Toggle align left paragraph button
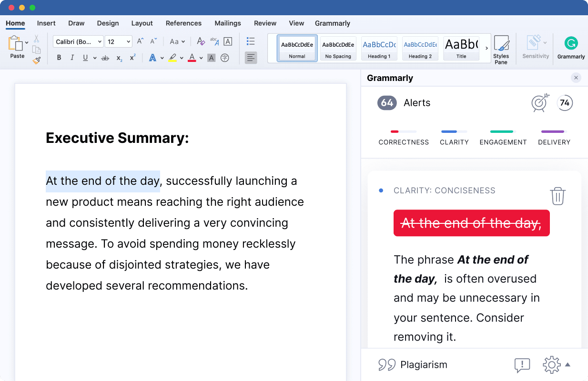The width and height of the screenshot is (588, 381). (251, 58)
